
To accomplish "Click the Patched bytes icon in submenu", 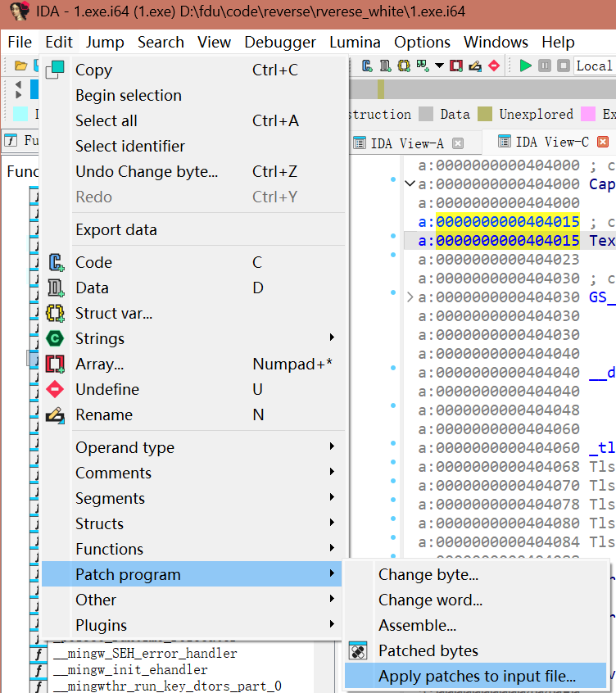I will pyautogui.click(x=357, y=651).
